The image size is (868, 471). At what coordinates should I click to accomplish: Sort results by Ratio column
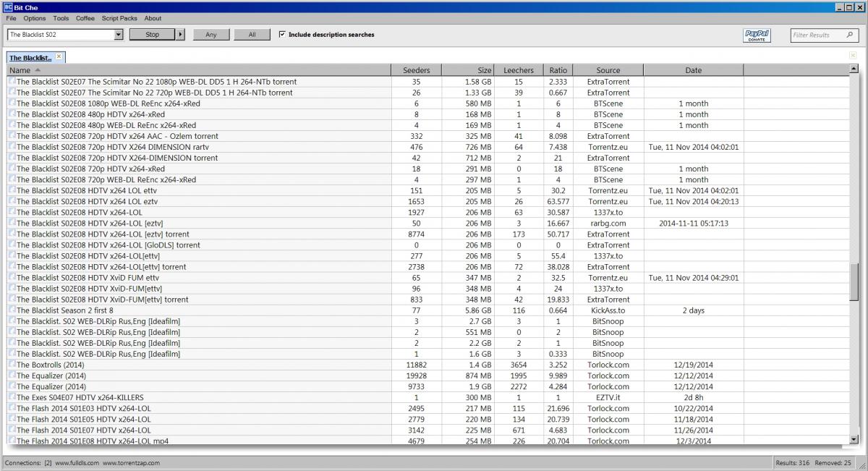(558, 70)
